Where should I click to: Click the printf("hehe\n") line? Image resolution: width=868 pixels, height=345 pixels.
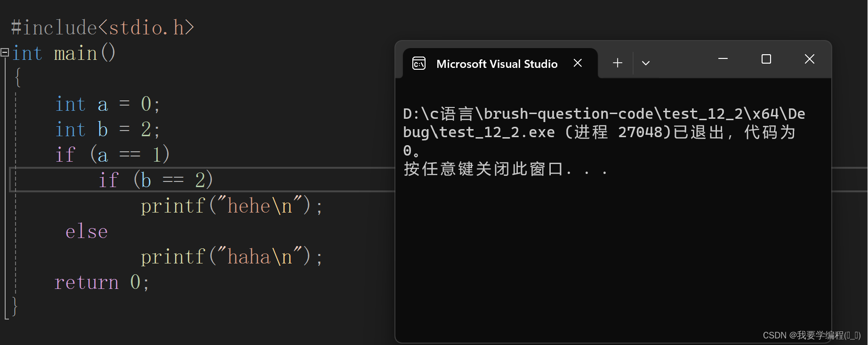(x=232, y=206)
